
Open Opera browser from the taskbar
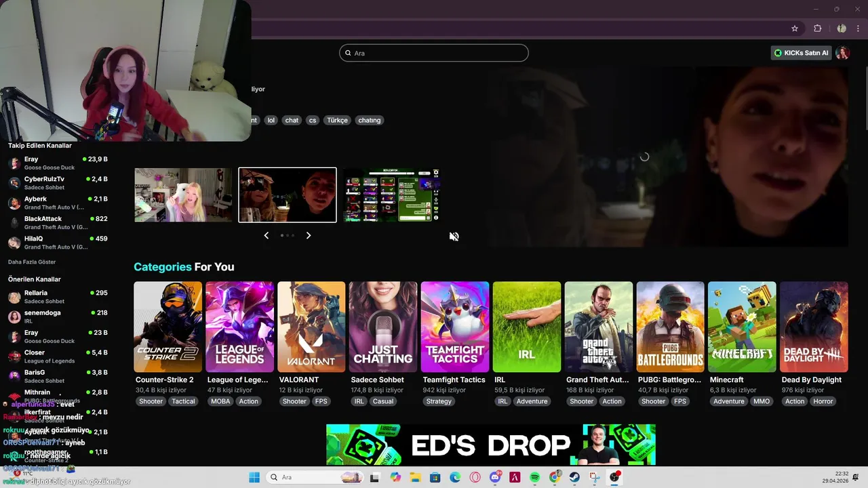[x=475, y=478]
